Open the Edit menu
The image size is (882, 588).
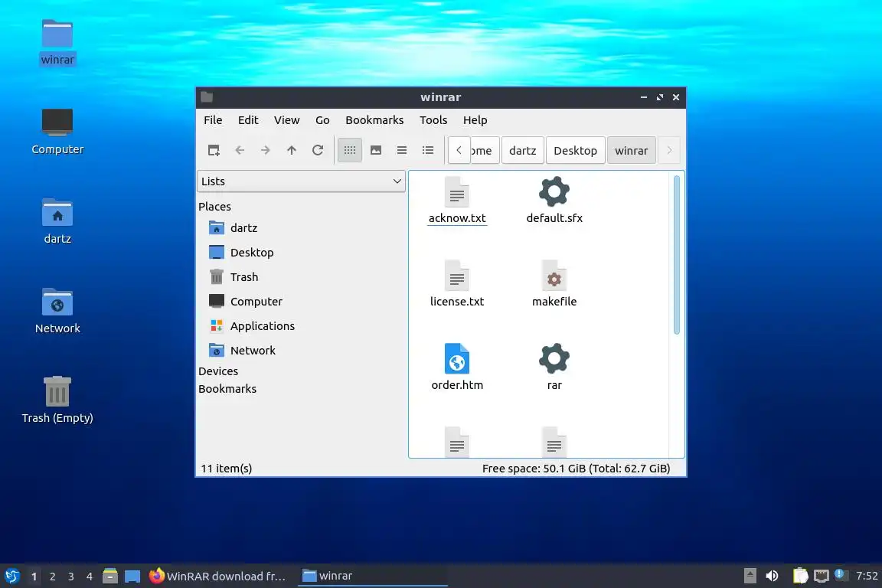point(248,120)
